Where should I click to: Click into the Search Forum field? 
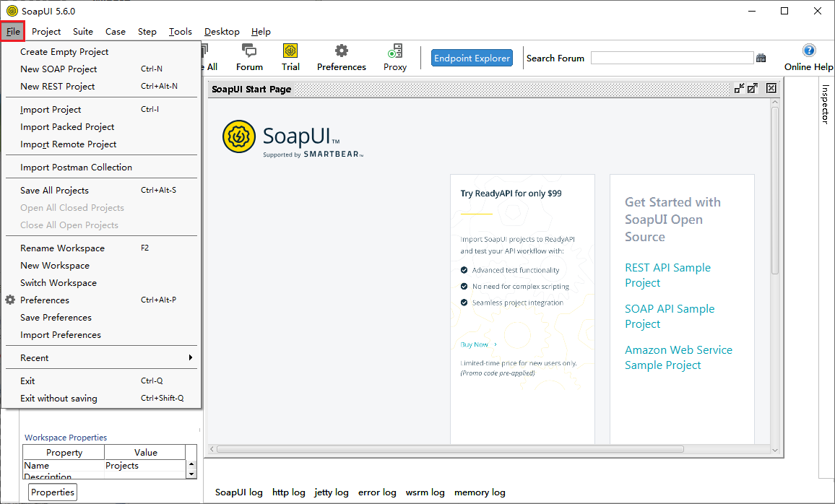click(672, 58)
